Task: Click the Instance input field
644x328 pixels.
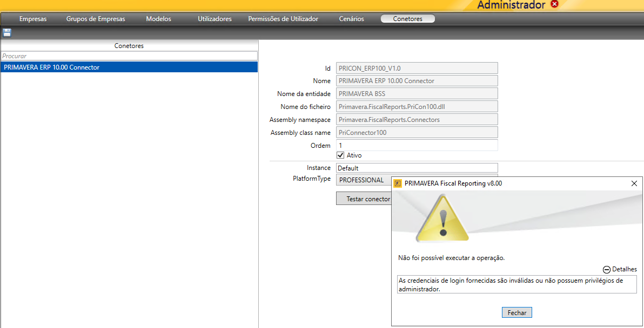Action: [x=416, y=168]
